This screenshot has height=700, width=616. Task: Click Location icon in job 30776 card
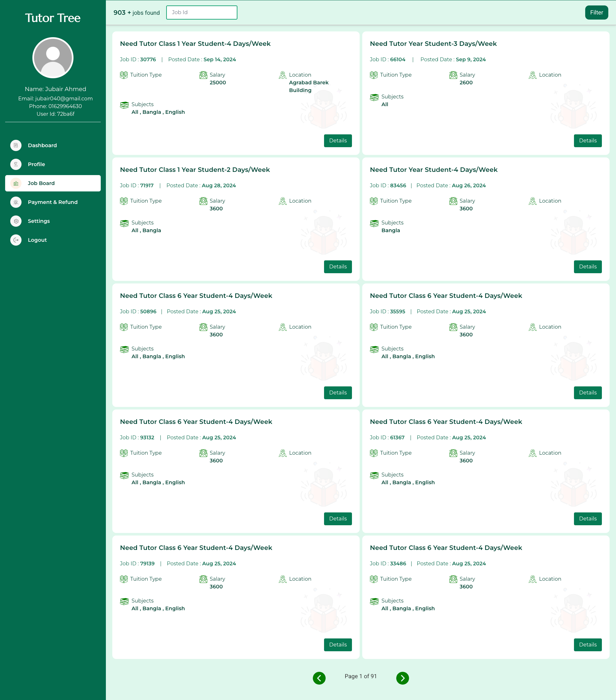[282, 75]
